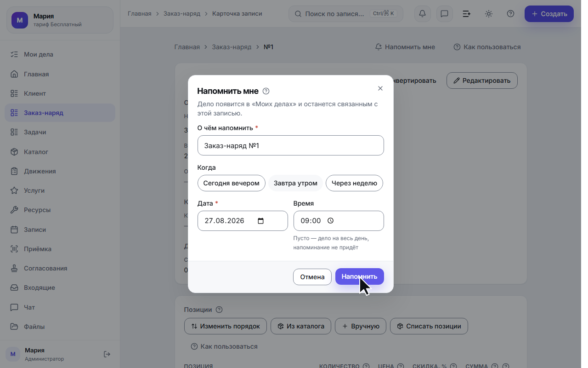Edit the О чём напомнить text field
Screen dimensions: 588x368
coord(290,145)
